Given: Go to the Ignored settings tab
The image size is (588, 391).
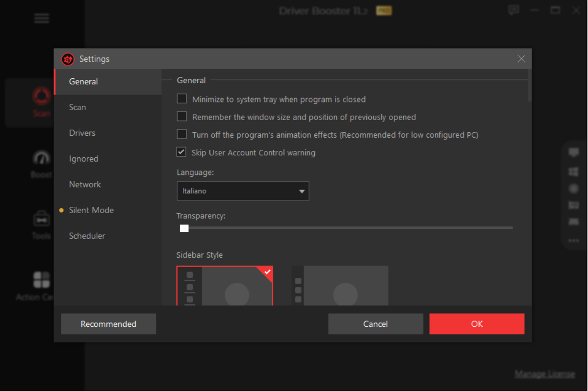Looking at the screenshot, I should click(108, 159).
